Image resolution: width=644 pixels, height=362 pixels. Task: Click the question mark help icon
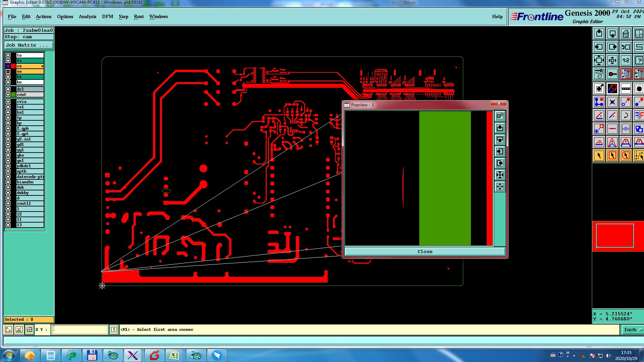point(639,60)
